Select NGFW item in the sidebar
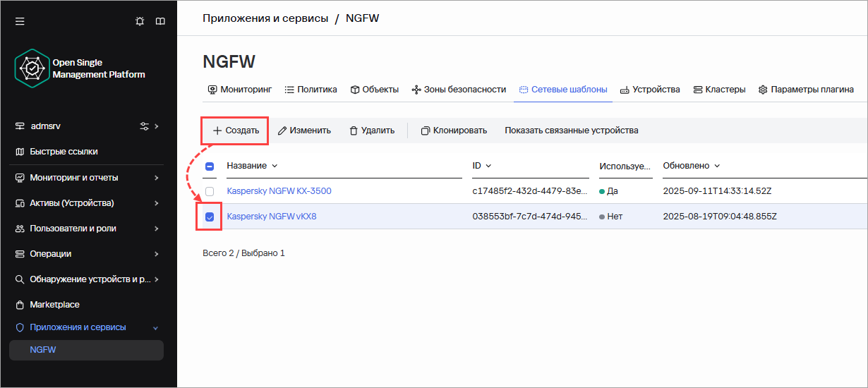868x388 pixels. [x=86, y=350]
